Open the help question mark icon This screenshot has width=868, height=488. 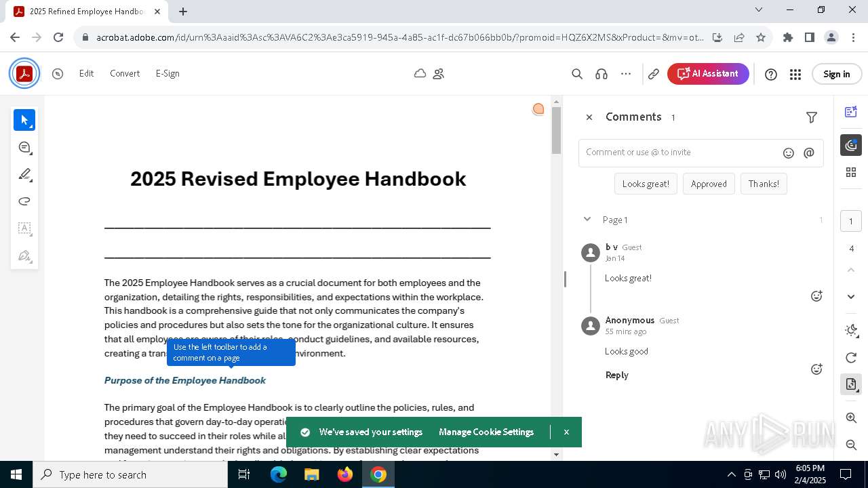point(771,75)
